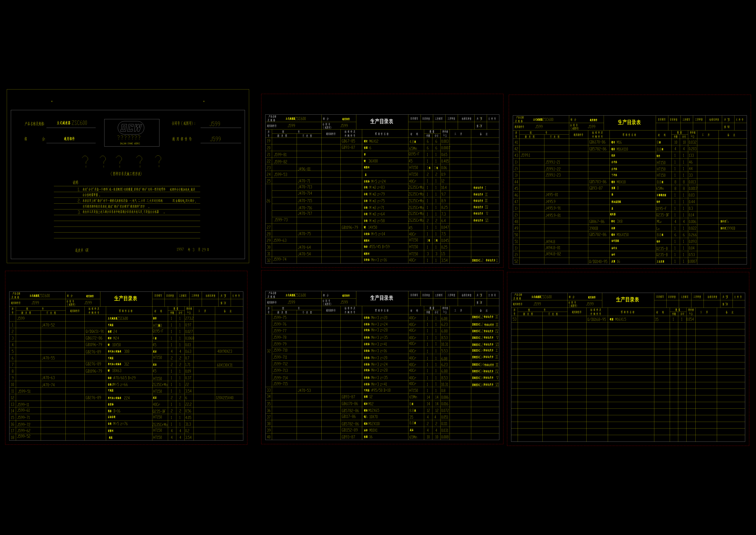Click "生产目录表" title above row 53
The width and height of the screenshot is (756, 535).
[628, 300]
